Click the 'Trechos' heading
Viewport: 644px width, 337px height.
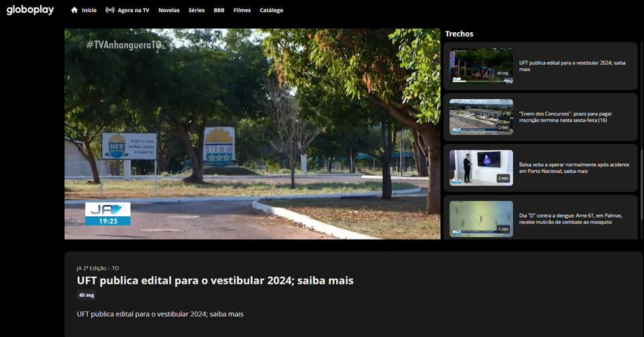(x=459, y=34)
